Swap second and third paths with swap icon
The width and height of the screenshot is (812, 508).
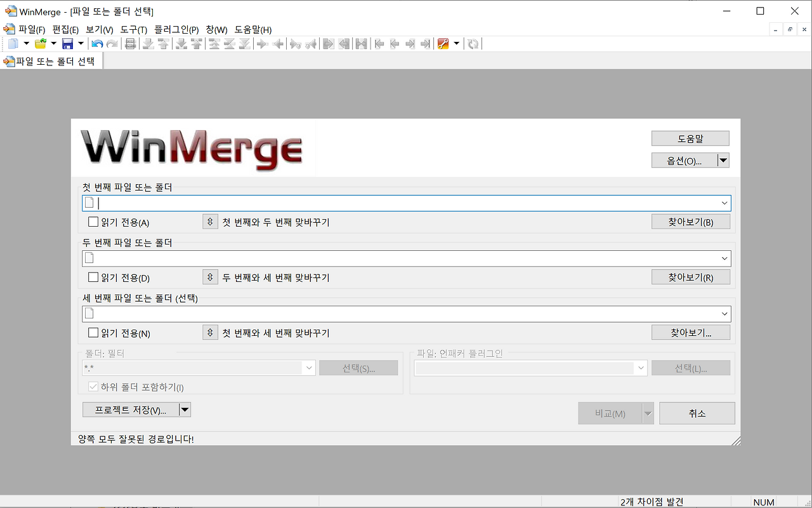coord(210,277)
